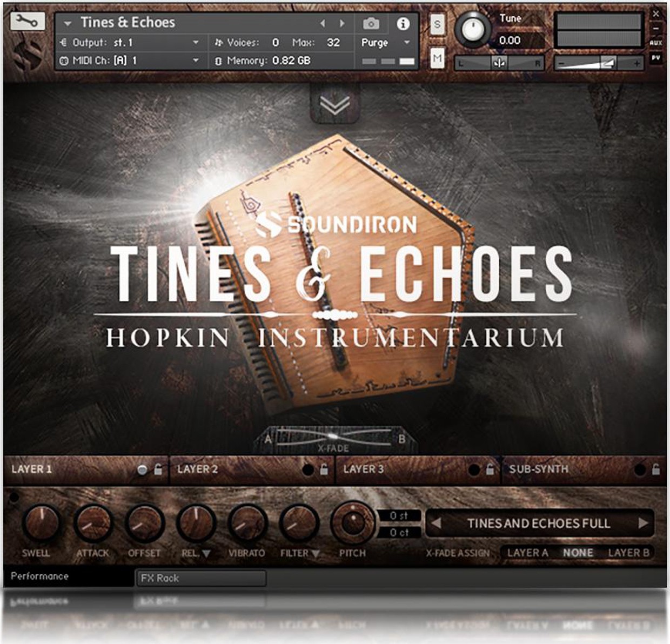The width and height of the screenshot is (670, 644).
Task: Toggle the Sub-Synth enable dot
Action: [x=640, y=470]
